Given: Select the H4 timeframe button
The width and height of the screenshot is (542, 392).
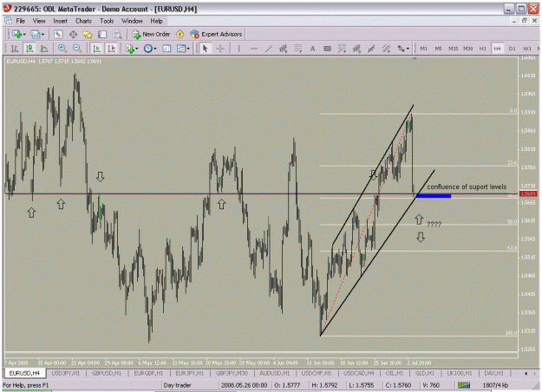Looking at the screenshot, I should click(x=497, y=49).
